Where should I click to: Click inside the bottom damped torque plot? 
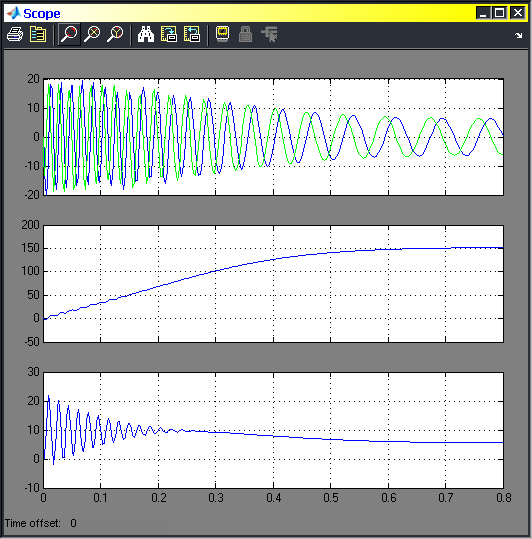pyautogui.click(x=274, y=430)
